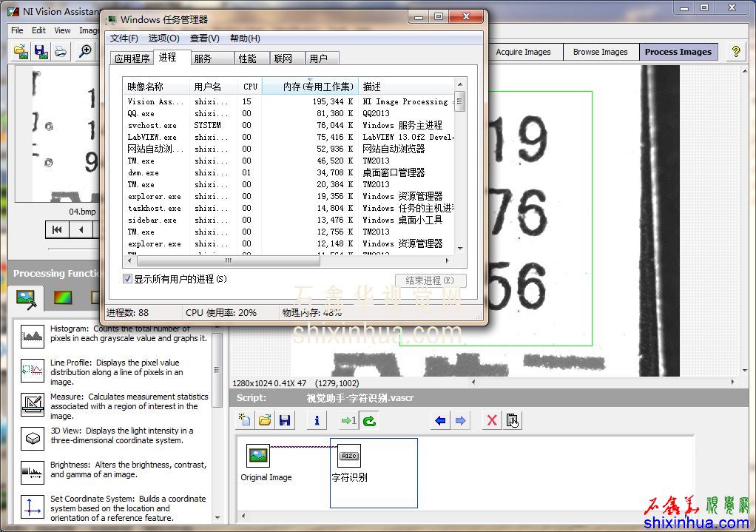Step forward with blue right arrow
The image size is (756, 532).
click(460, 420)
